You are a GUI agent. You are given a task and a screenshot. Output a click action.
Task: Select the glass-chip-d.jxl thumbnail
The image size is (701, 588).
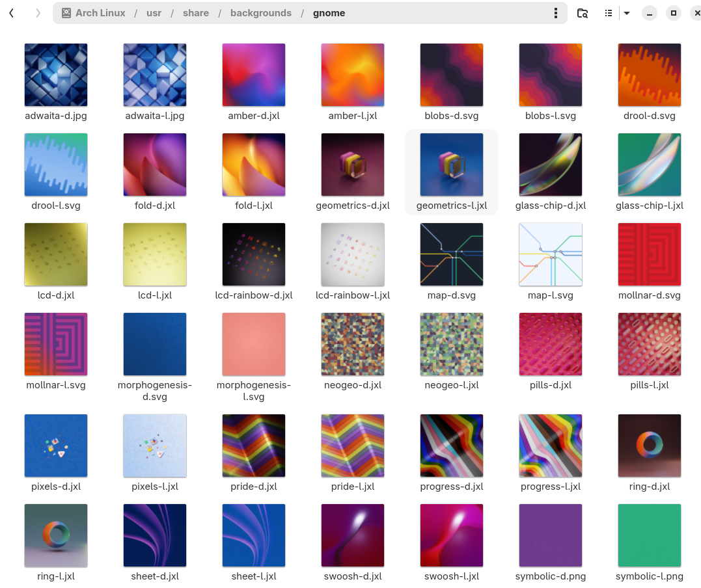coord(551,165)
